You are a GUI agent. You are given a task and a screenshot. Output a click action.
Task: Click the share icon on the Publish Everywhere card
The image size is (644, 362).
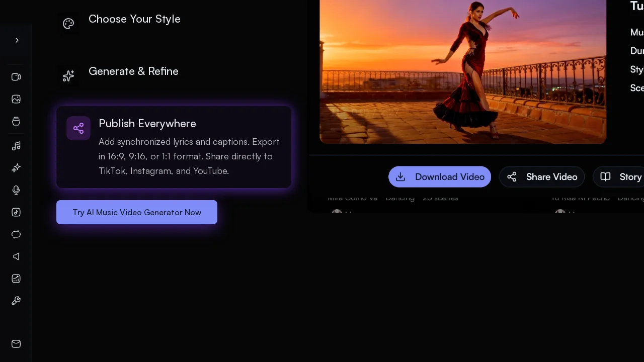[78, 128]
